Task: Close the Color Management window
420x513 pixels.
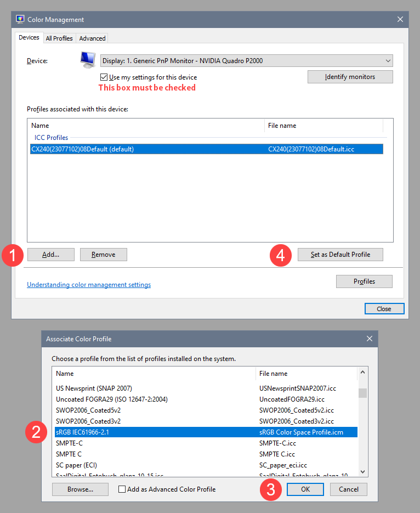Action: (400, 19)
